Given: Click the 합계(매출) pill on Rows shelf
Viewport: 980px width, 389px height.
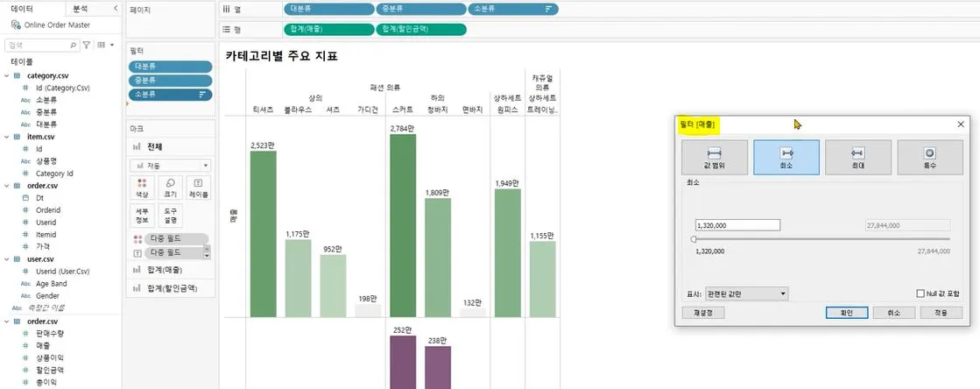Looking at the screenshot, I should tap(328, 30).
